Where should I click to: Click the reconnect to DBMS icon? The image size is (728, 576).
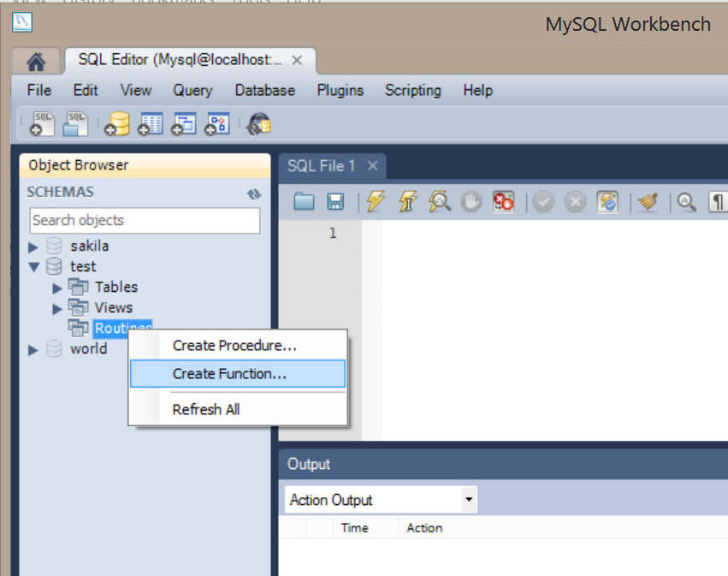click(x=258, y=124)
